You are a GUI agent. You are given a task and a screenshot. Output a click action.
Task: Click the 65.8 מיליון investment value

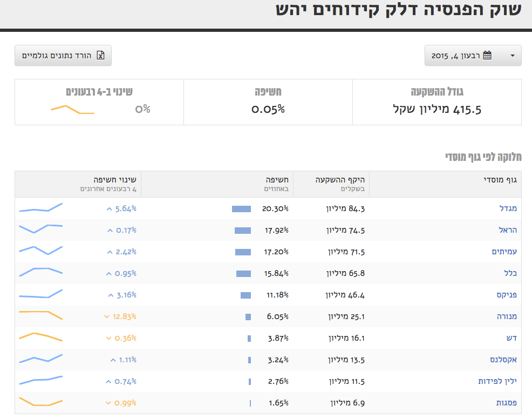pos(345,273)
